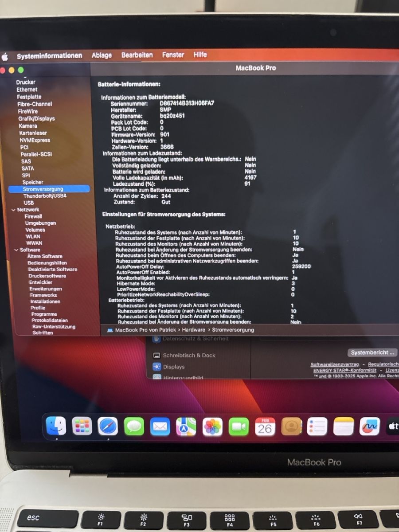Select Drucker in the sidebar
The image size is (399, 532).
(x=26, y=82)
